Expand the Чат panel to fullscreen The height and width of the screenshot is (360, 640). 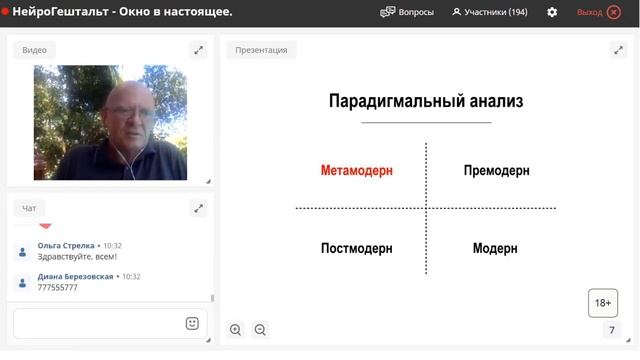[198, 209]
